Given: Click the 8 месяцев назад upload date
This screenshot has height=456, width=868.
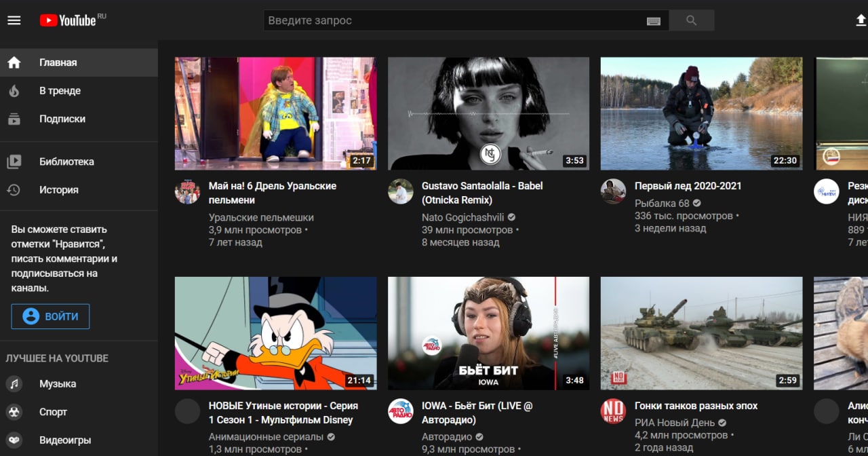Looking at the screenshot, I should (460, 242).
